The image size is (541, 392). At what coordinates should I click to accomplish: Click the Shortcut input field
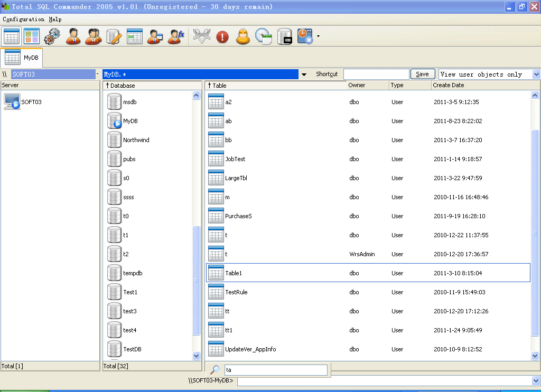[376, 74]
